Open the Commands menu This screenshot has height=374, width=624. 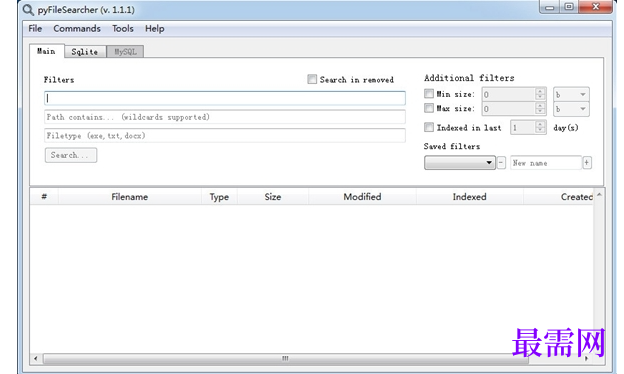click(77, 29)
